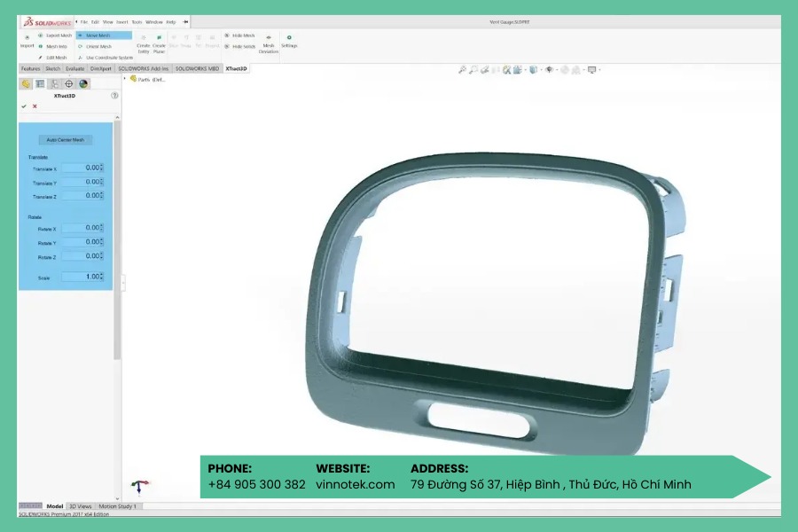798x532 pixels.
Task: Toggle Hide Mesh visibility
Action: pos(239,35)
